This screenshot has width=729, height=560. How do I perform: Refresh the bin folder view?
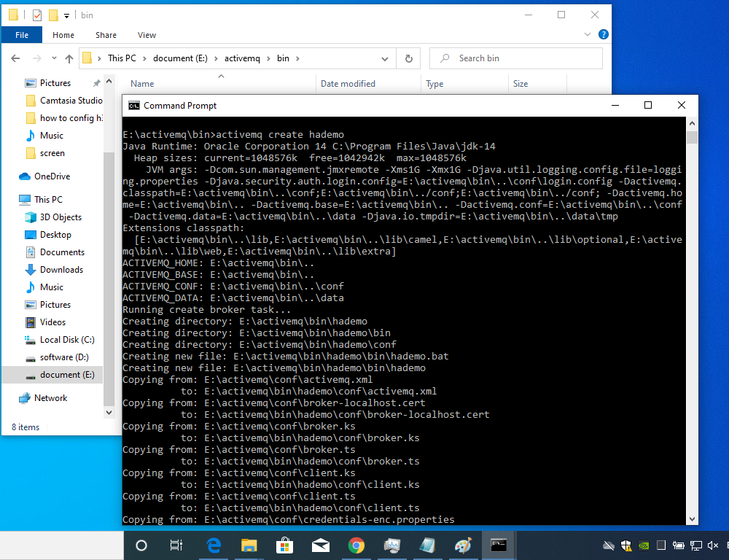[408, 58]
